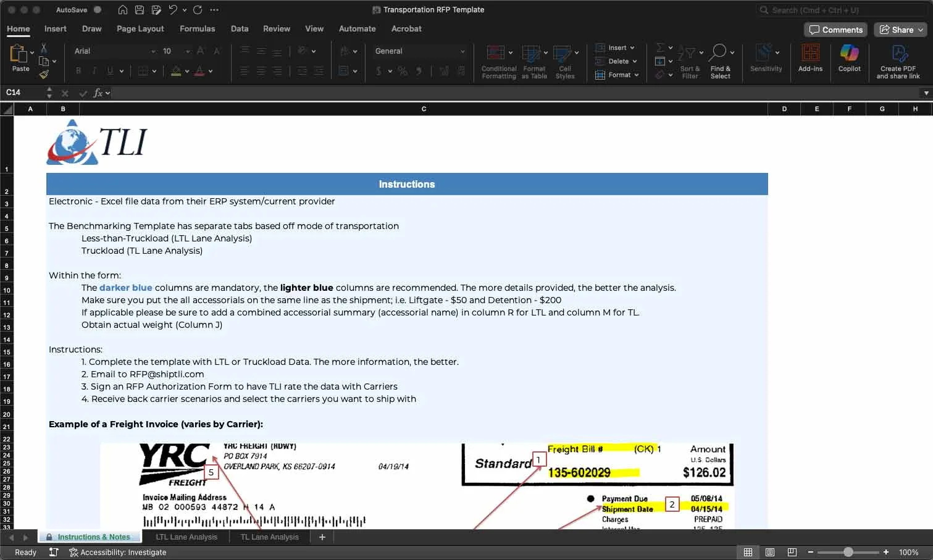Toggle bold formatting
The width and height of the screenshot is (933, 560).
(78, 71)
